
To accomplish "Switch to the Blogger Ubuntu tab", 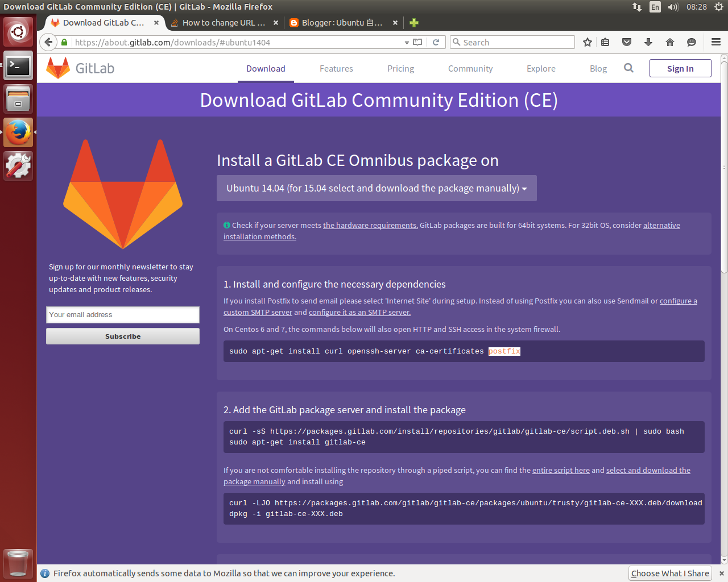I will coord(342,23).
